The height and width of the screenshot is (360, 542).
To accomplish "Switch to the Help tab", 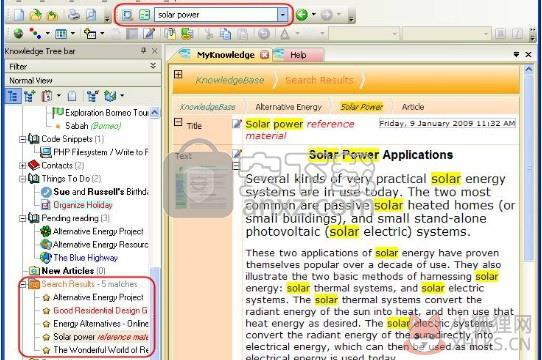I will tap(298, 55).
